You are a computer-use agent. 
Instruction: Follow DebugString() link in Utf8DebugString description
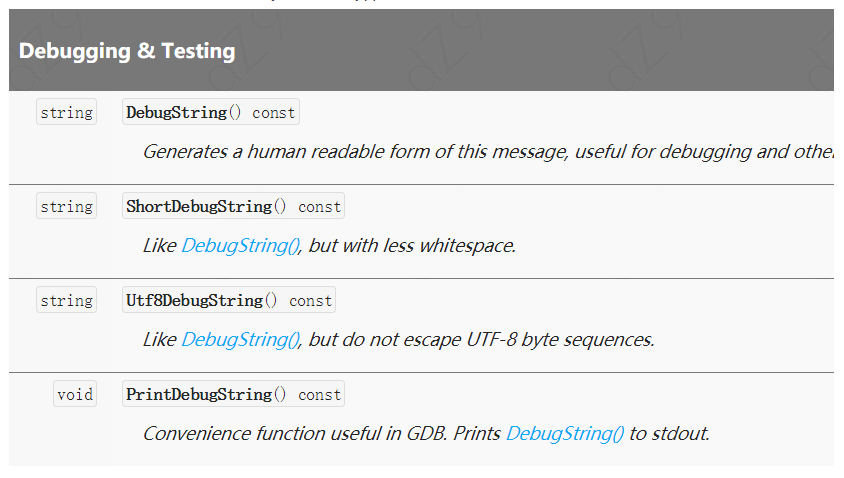pyautogui.click(x=241, y=340)
